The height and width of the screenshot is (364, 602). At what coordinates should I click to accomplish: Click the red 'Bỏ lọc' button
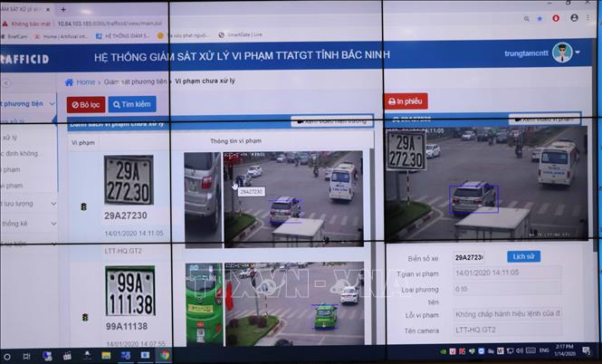86,105
